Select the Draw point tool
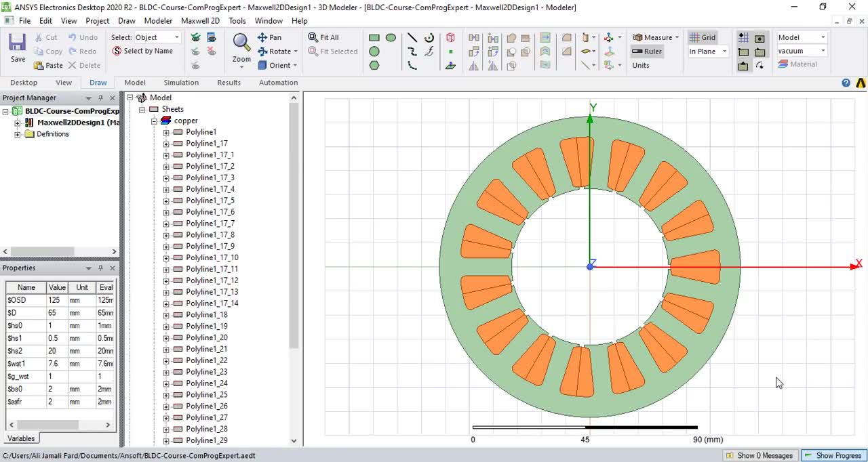 (450, 51)
